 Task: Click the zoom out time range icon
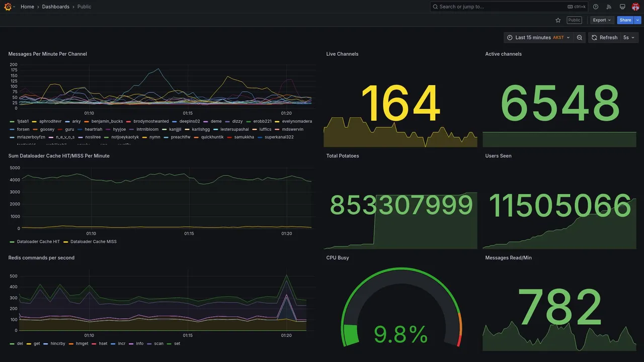pos(580,38)
